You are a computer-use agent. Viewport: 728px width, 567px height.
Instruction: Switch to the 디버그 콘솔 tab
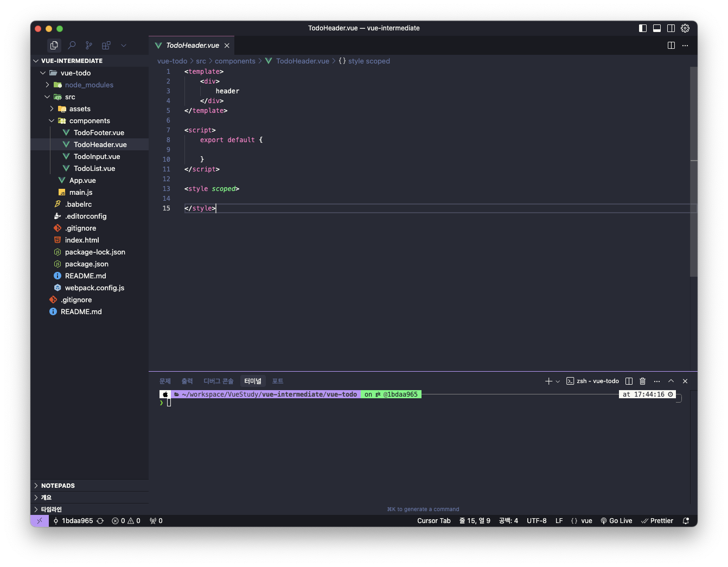click(x=218, y=381)
